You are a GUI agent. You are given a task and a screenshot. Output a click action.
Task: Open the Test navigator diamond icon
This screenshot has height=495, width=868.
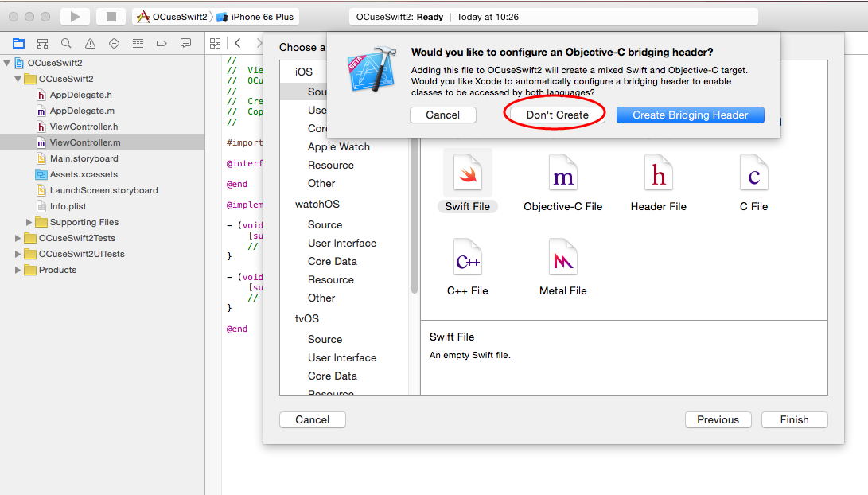click(x=114, y=43)
